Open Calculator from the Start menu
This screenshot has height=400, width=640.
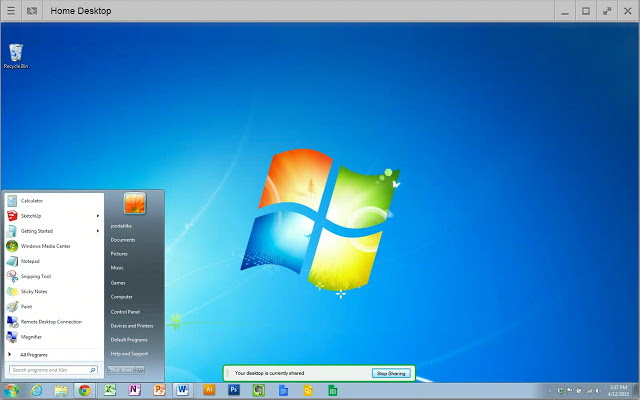point(32,201)
